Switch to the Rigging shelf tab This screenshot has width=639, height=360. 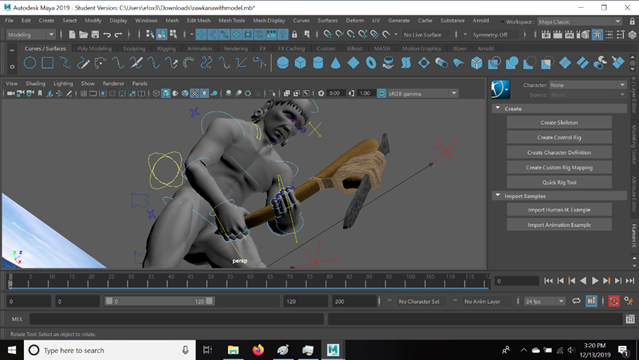(x=166, y=49)
